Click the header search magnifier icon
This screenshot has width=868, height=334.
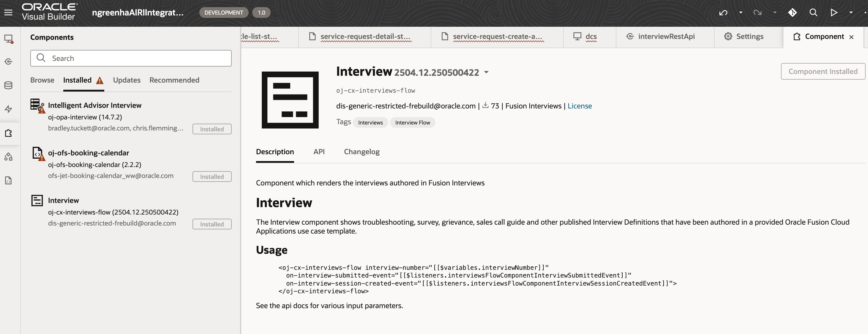[x=813, y=13]
